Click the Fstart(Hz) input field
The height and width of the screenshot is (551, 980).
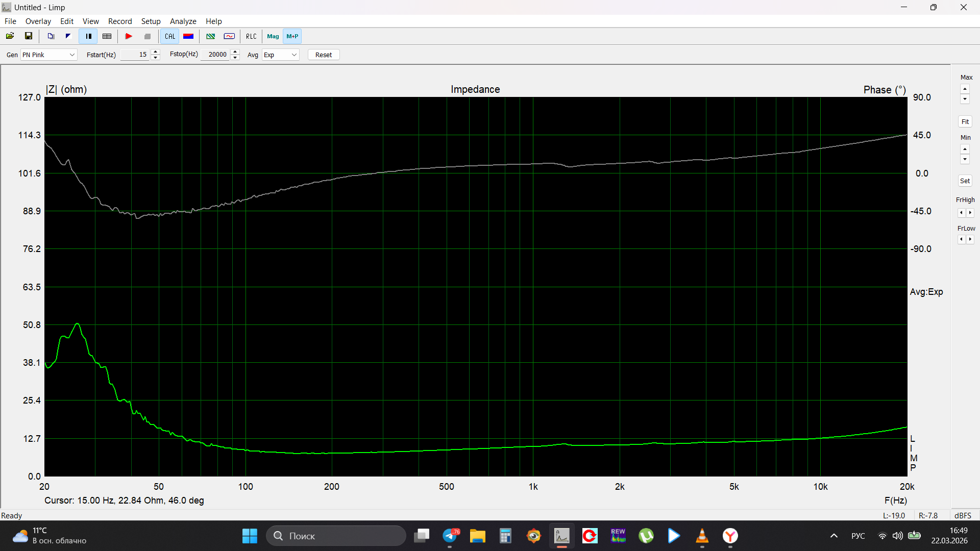point(135,55)
